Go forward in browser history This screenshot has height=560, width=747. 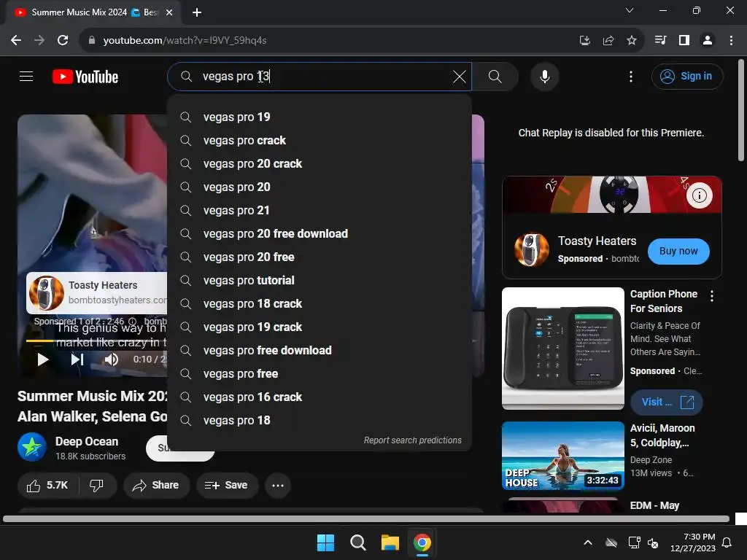point(39,41)
